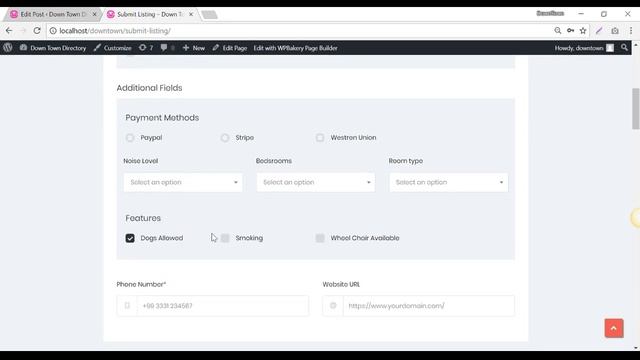Click Edit Page in the admin bar
This screenshot has height=360, width=640.
click(230, 48)
